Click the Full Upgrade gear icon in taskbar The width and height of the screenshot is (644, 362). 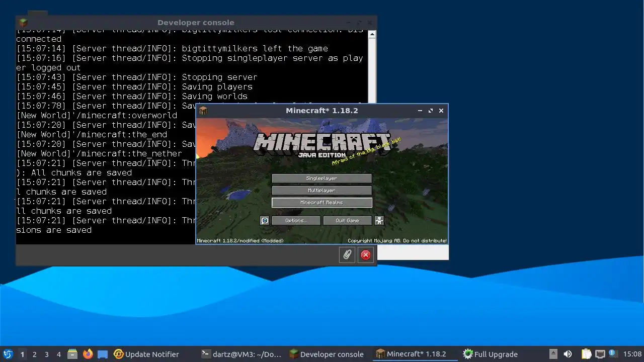click(468, 354)
